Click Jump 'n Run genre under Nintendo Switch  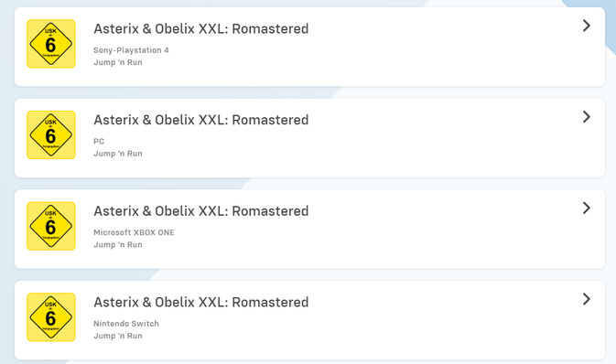coord(118,336)
